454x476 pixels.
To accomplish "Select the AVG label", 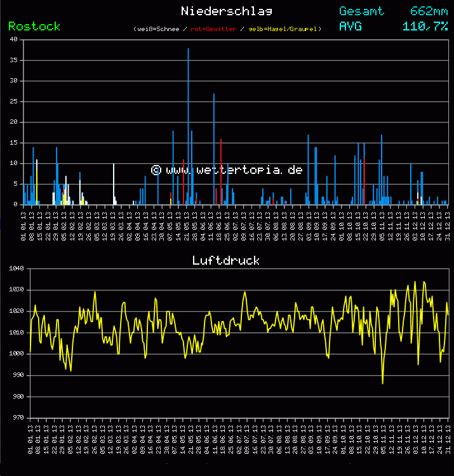I will (x=351, y=26).
